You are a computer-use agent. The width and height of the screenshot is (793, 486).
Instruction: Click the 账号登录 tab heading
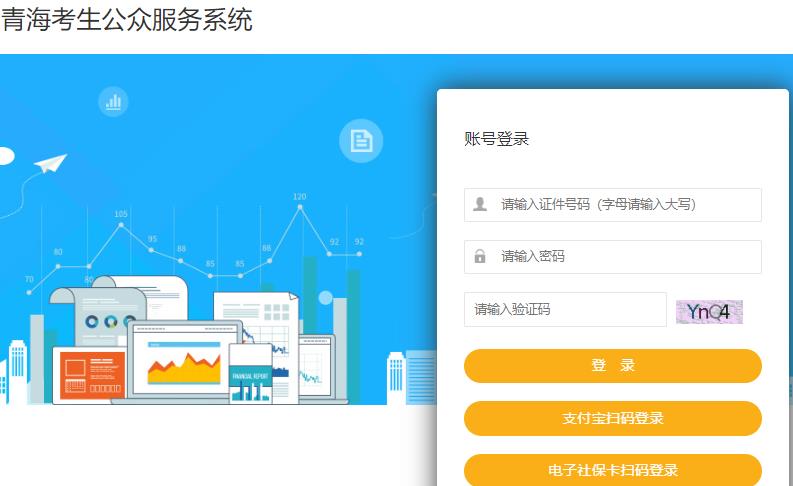496,139
